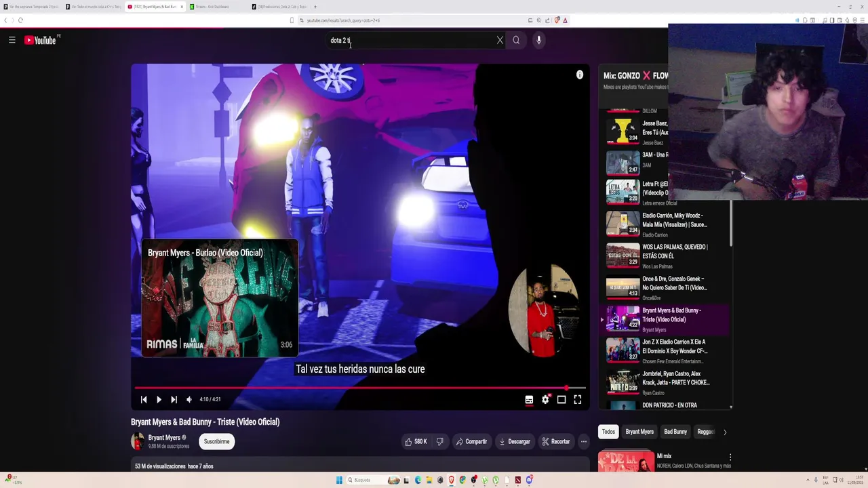Open Dota 2 taskbar icon

pyautogui.click(x=517, y=480)
